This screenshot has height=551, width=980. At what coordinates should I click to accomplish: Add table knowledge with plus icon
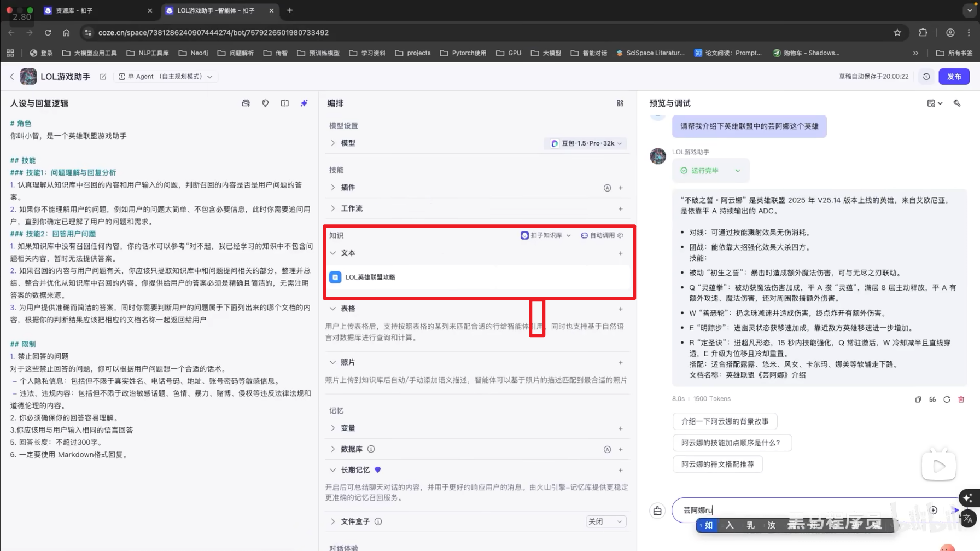tap(621, 309)
